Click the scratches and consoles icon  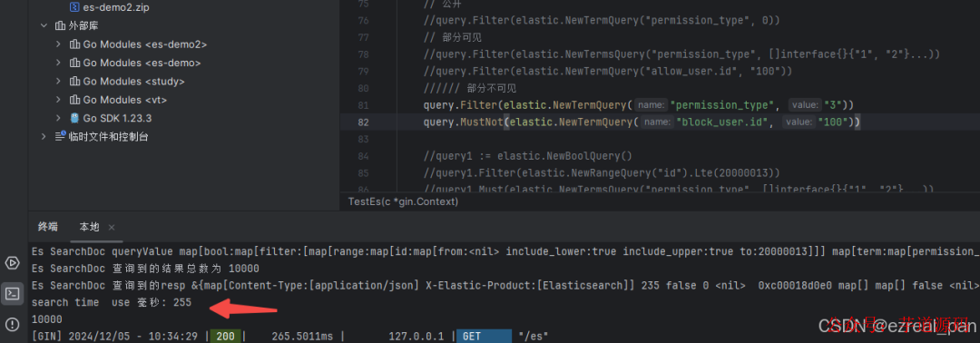pos(61,136)
